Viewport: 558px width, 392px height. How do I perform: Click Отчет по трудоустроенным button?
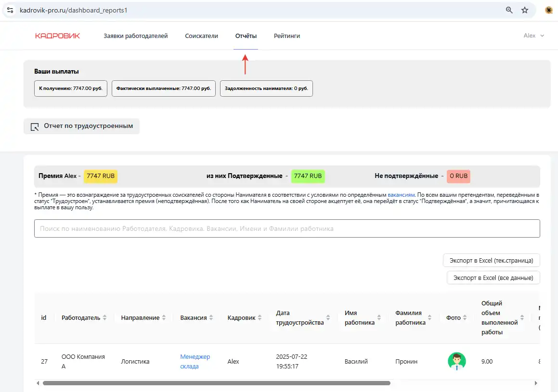81,126
